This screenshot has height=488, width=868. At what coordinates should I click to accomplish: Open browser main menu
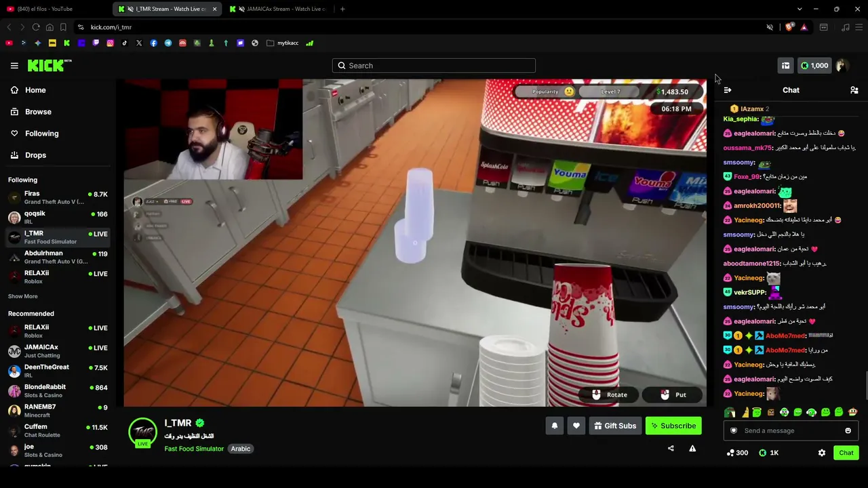[x=859, y=27]
